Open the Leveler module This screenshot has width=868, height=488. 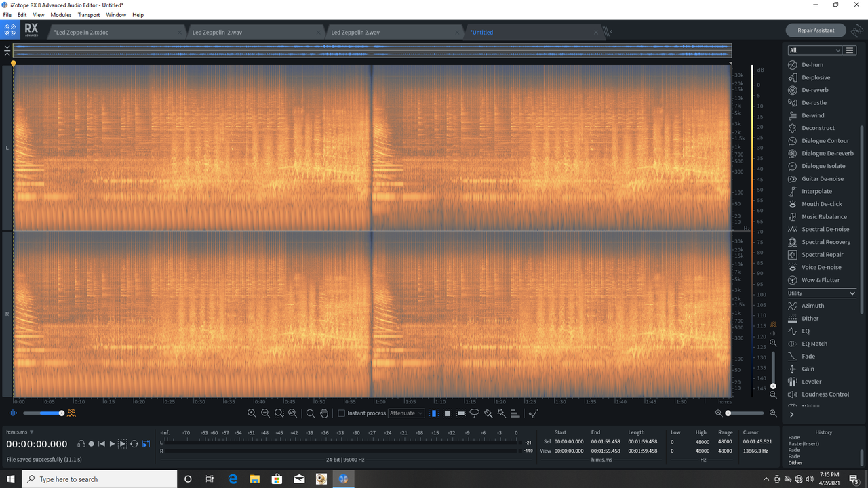point(822,382)
